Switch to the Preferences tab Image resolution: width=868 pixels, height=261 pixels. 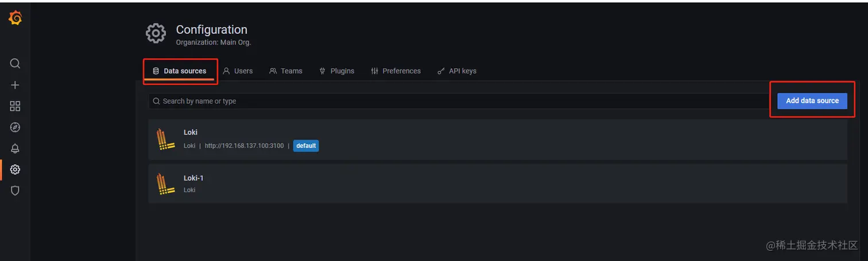coord(396,71)
